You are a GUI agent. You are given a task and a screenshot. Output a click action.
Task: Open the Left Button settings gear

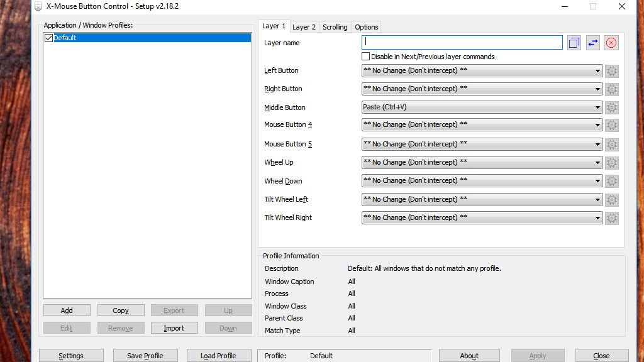[611, 71]
